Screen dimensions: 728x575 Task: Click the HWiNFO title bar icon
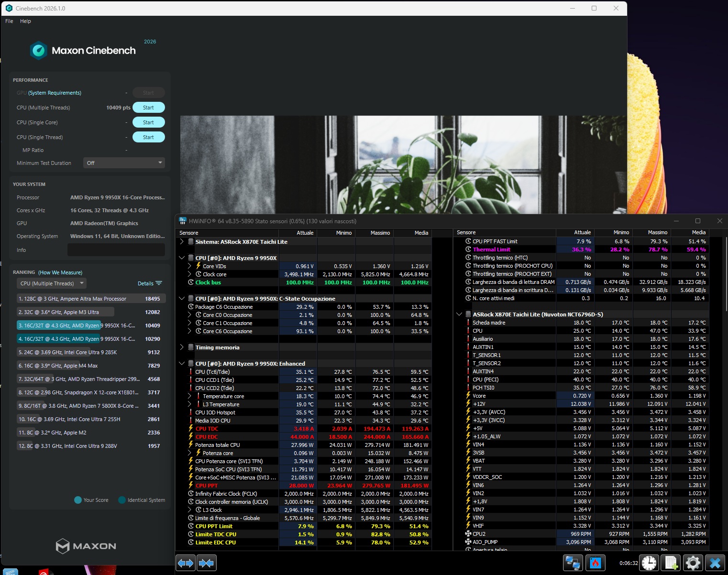182,221
